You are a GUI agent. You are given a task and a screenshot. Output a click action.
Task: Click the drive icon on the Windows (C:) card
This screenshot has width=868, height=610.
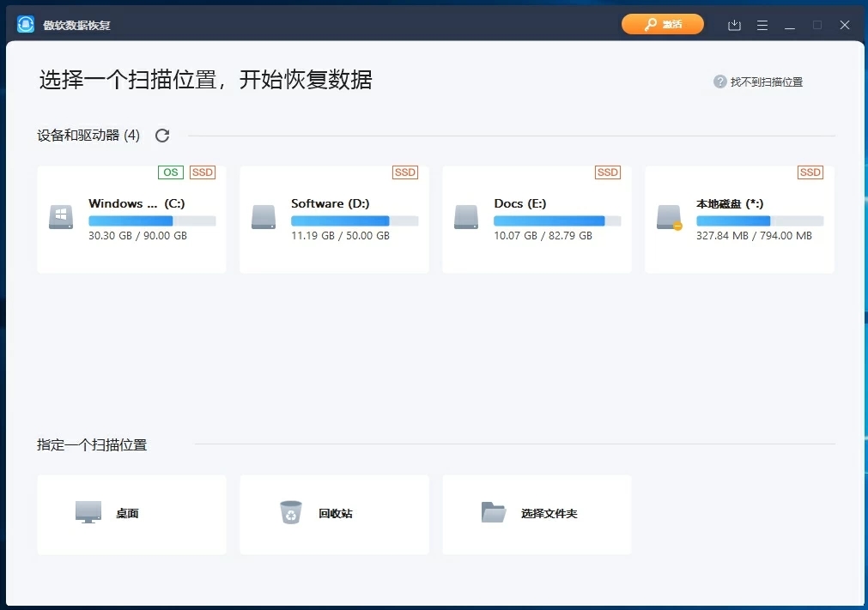point(60,218)
